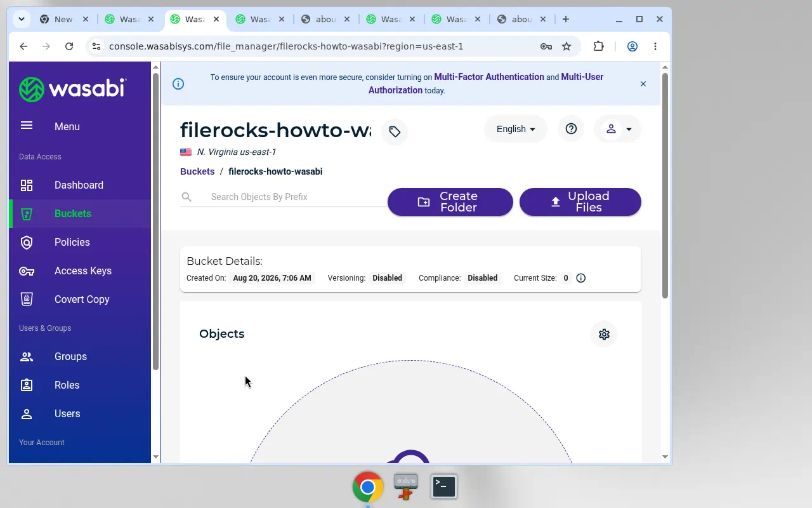Open the account profile dropdown

(x=618, y=129)
